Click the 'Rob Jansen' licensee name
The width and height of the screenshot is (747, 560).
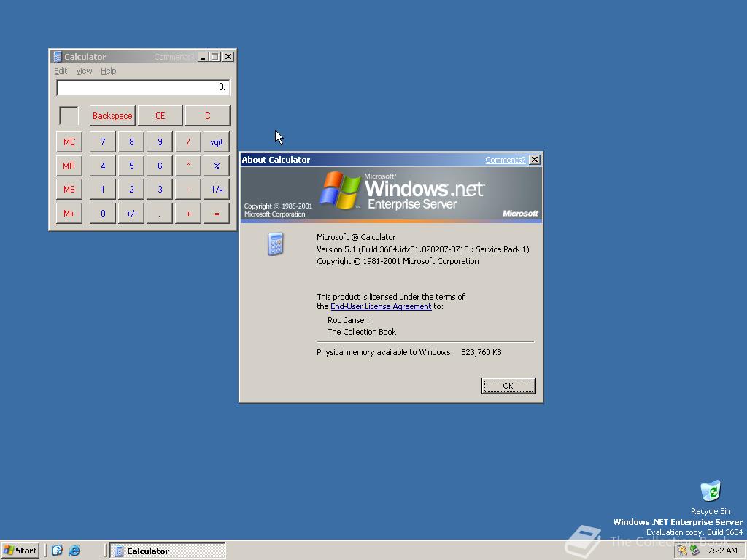348,320
